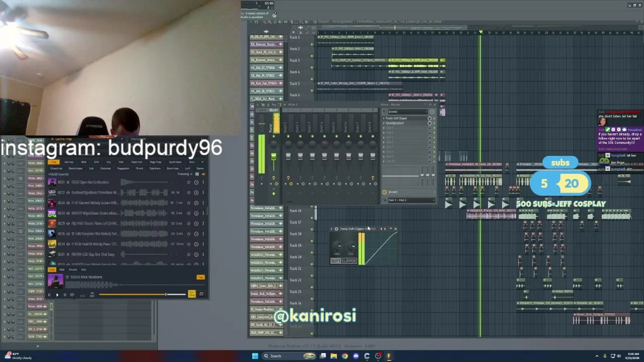The height and width of the screenshot is (362, 644).
Task: Click the THRES knob in Soft Clipper
Action: [338, 245]
